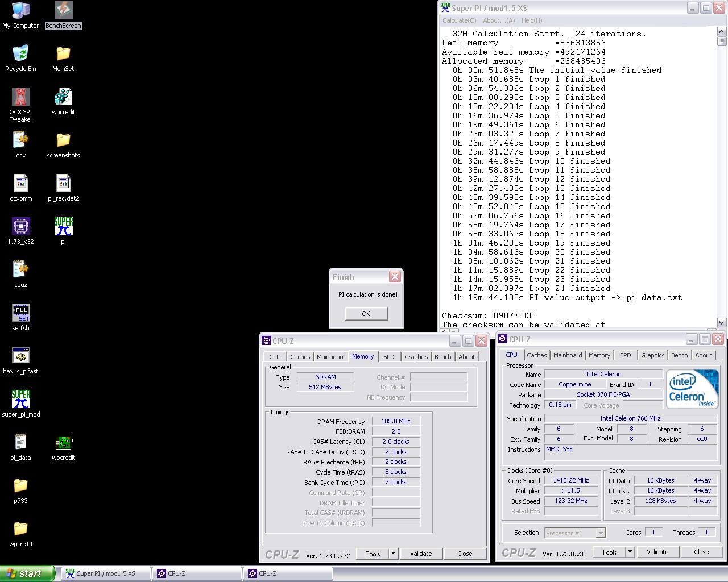Click the Code Name Coppermine value
728x582 pixels.
tap(575, 384)
